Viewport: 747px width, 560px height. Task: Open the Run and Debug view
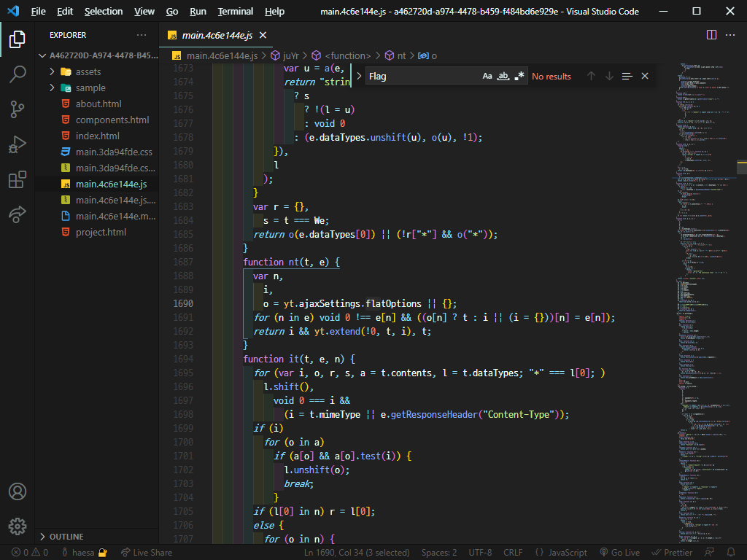click(x=18, y=144)
